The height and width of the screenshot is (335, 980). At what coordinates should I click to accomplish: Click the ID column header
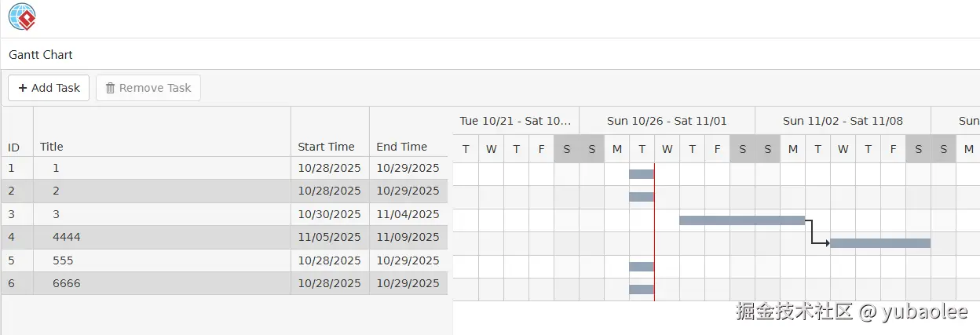[14, 147]
